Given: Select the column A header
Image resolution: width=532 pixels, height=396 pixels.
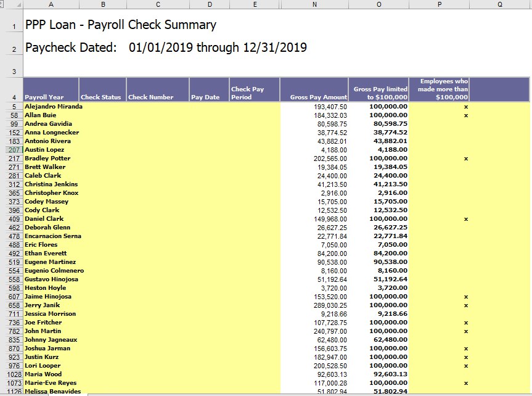Looking at the screenshot, I should pos(51,4).
